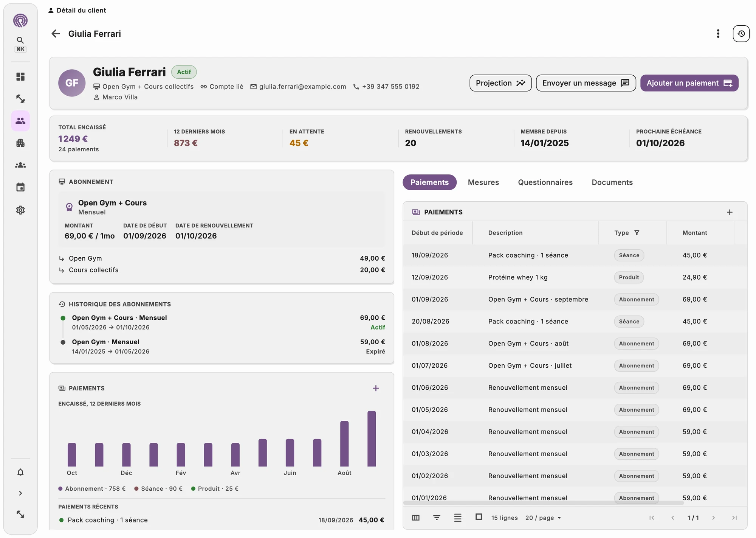Open the settings gear in sidebar
This screenshot has width=756, height=538.
tap(20, 210)
